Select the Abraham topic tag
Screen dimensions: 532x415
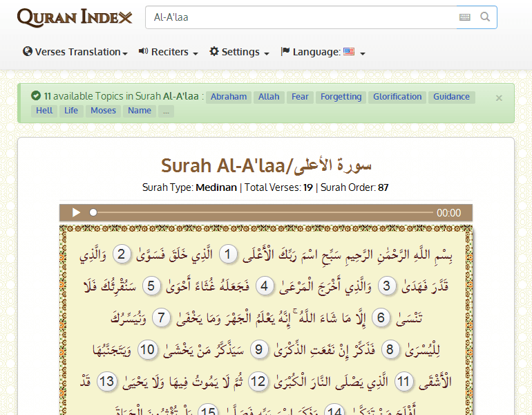(229, 97)
